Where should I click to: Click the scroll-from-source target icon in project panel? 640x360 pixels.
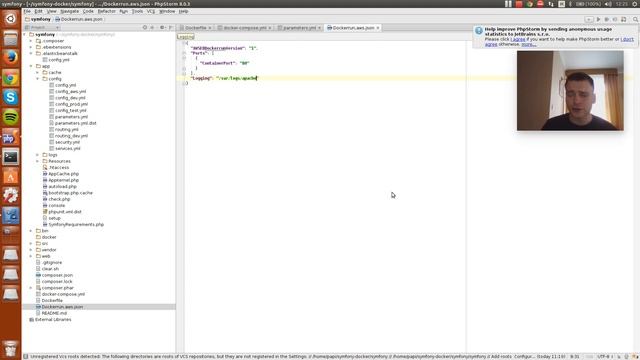(144, 28)
